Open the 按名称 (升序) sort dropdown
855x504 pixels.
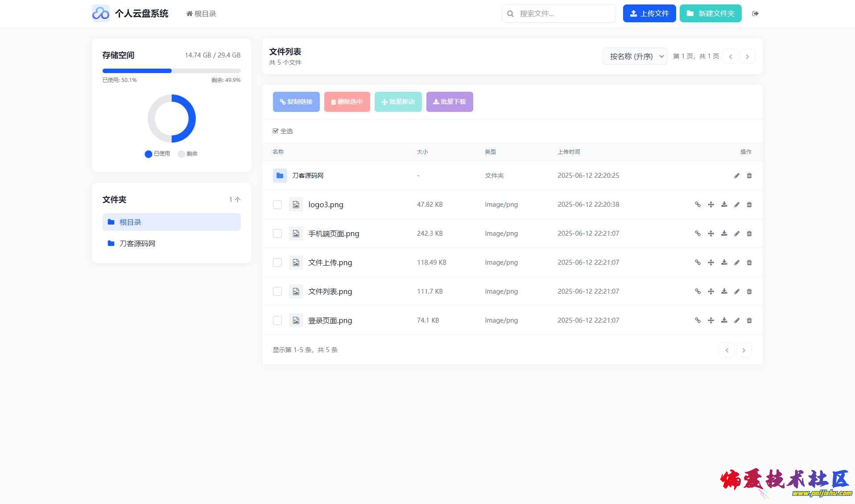[635, 56]
